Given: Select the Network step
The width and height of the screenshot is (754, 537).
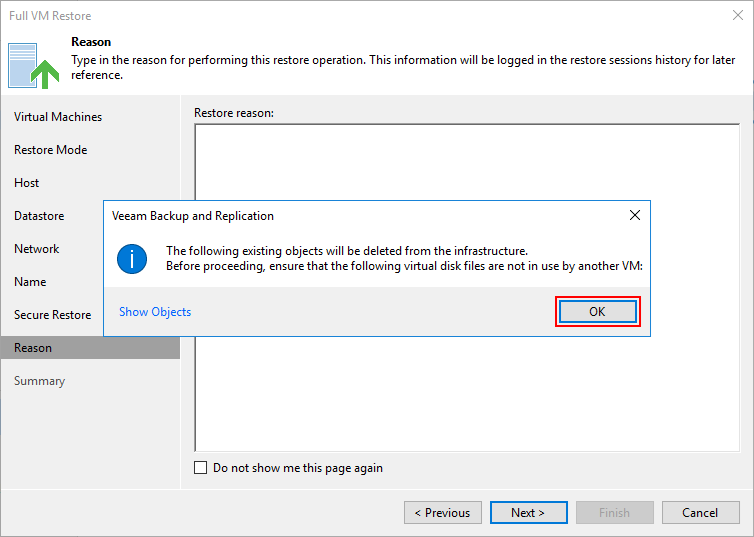Looking at the screenshot, I should 37,249.
